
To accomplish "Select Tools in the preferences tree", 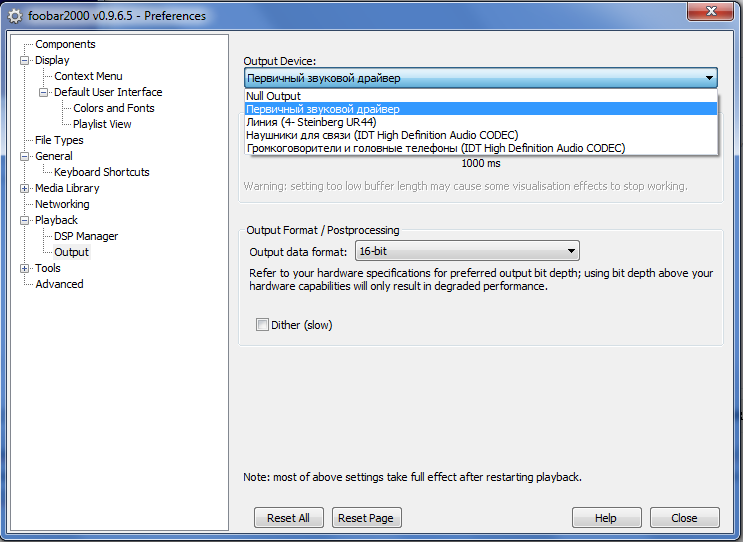I will 48,268.
